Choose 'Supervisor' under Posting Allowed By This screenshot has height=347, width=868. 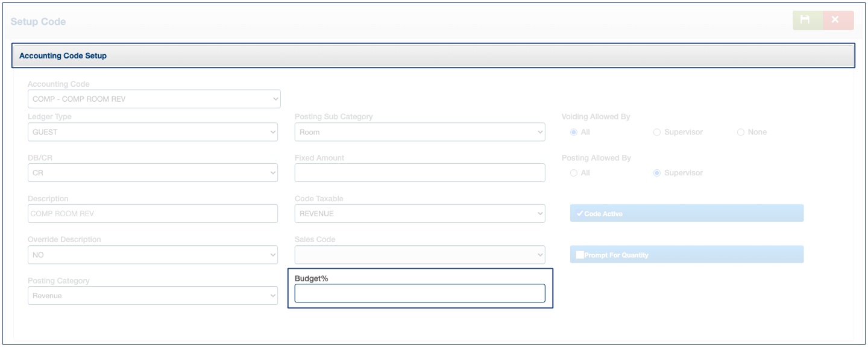point(657,173)
